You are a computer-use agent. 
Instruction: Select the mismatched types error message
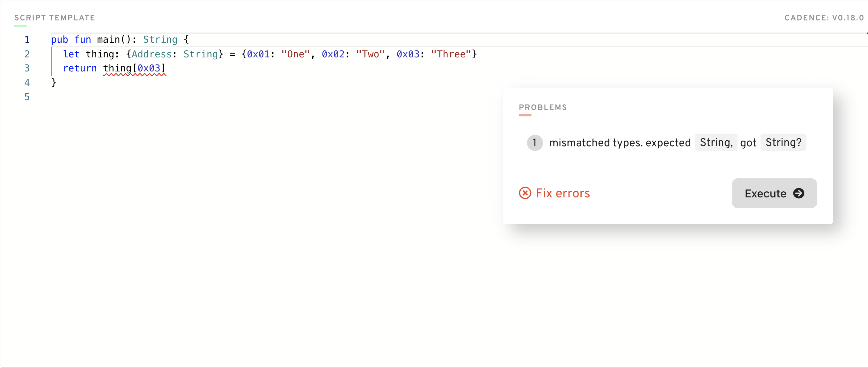coord(619,143)
